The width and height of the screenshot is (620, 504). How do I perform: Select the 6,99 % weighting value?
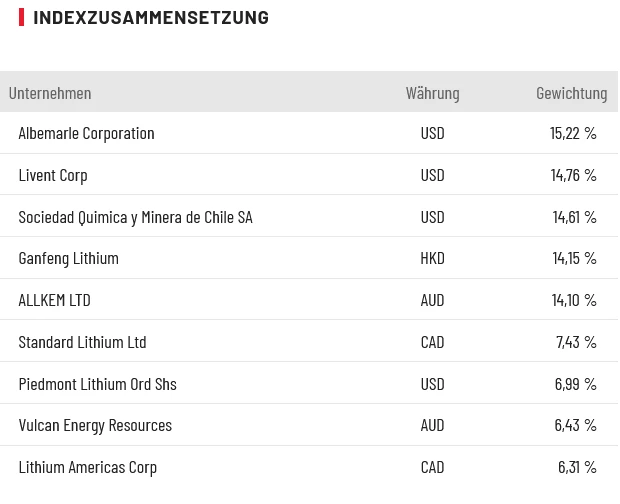[x=575, y=384]
